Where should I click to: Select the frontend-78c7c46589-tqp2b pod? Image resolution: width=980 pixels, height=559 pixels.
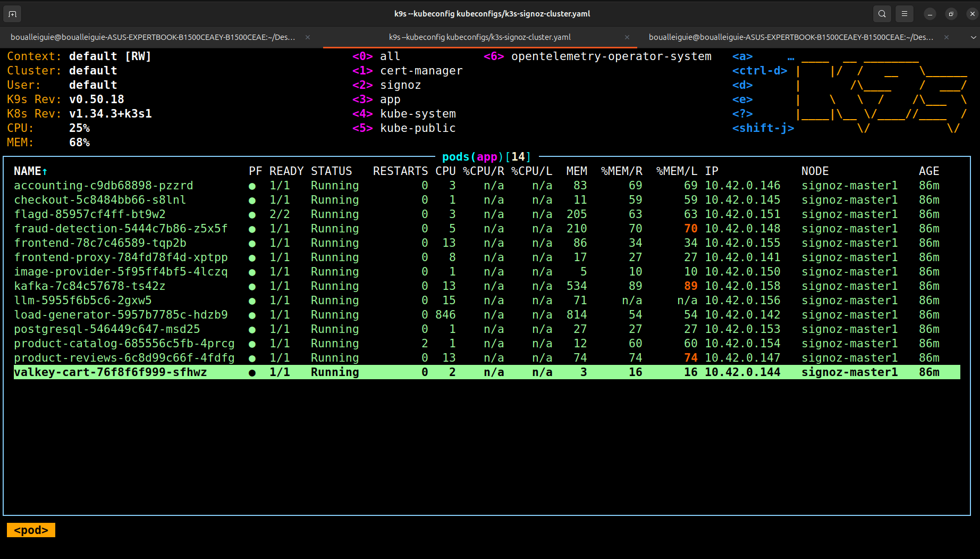487,243
